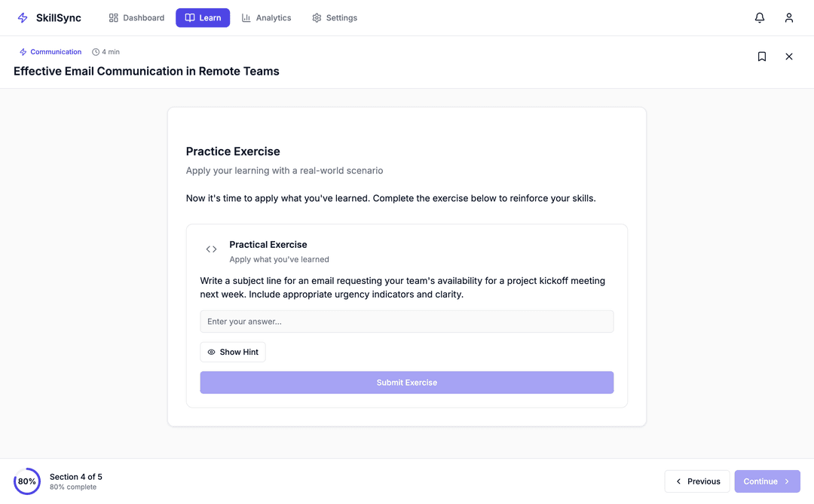
Task: Reveal the hint with Show Hint
Action: point(233,352)
